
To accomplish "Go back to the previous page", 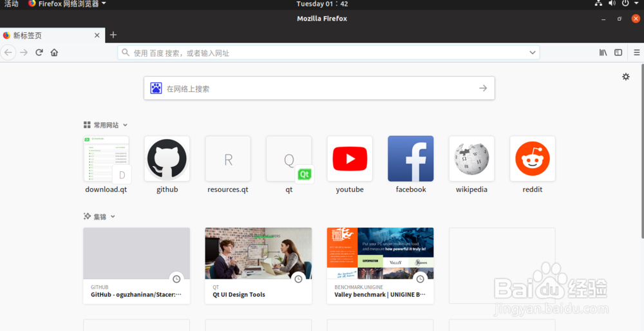I will 8,53.
